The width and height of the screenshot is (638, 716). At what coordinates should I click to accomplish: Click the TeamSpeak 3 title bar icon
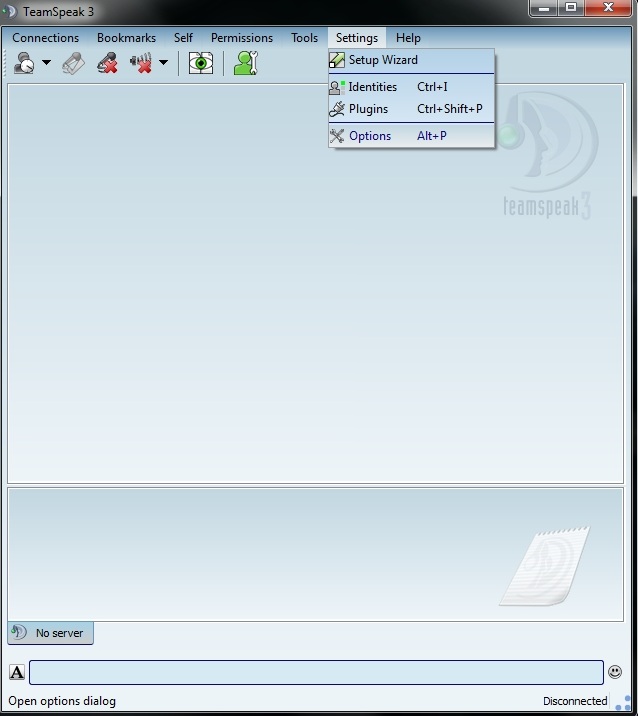(x=10, y=11)
